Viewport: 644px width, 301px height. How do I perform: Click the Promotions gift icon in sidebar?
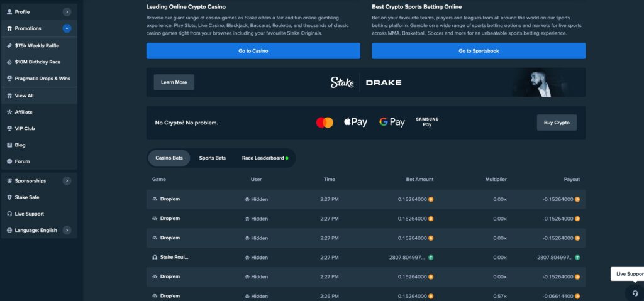9,28
